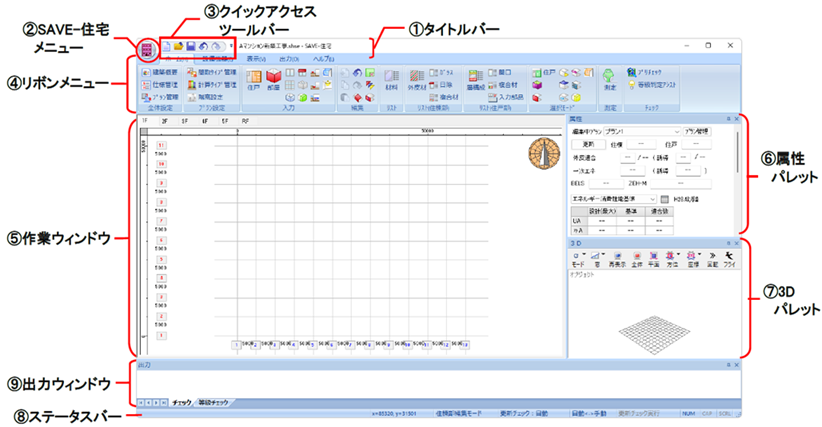Expand the モード dropdown in 3D palette
Viewport: 822px width, 427px height.
[x=578, y=258]
